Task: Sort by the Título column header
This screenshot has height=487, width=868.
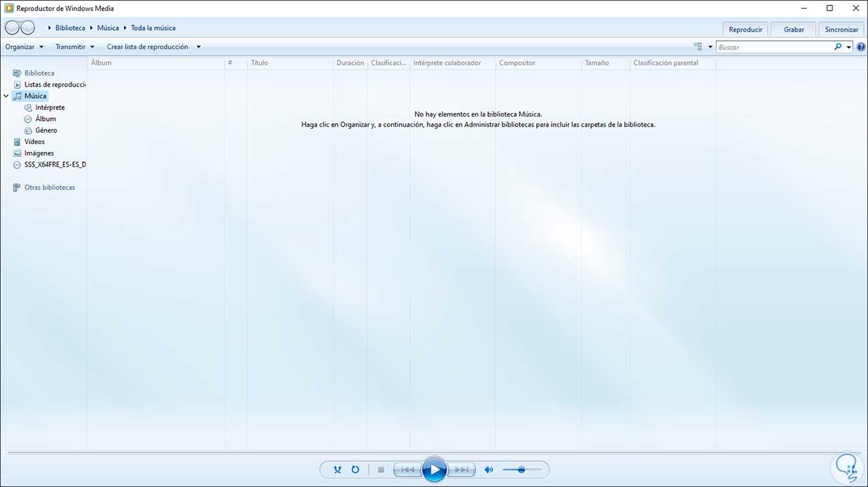Action: [290, 63]
